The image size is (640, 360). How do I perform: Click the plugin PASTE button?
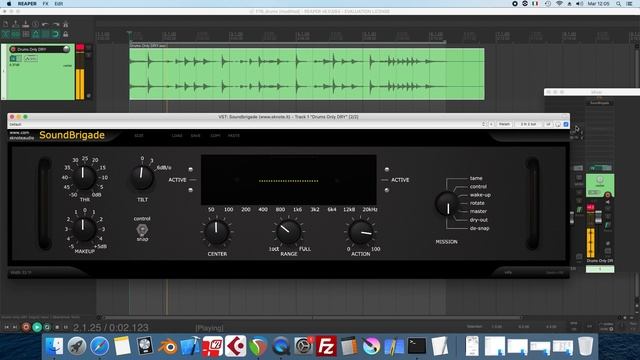(234, 136)
